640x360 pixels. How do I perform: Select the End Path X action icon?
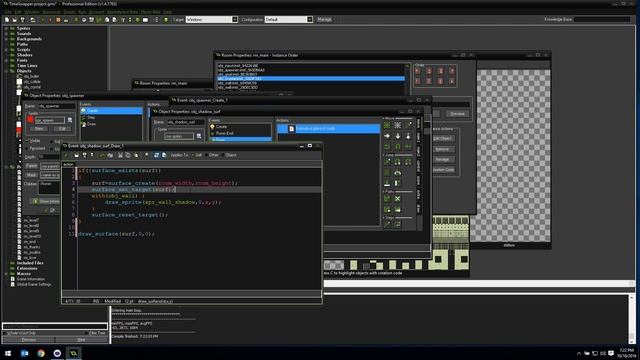pyautogui.click(x=398, y=199)
